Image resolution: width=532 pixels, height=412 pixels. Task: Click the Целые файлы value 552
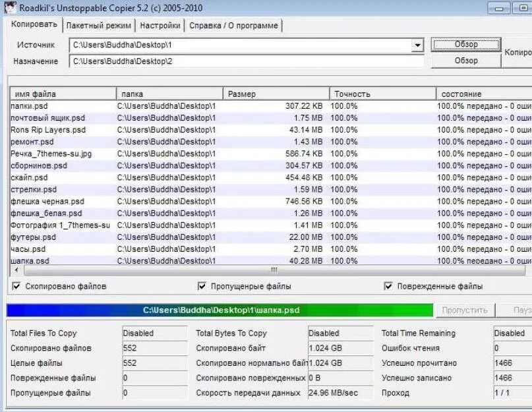point(155,363)
